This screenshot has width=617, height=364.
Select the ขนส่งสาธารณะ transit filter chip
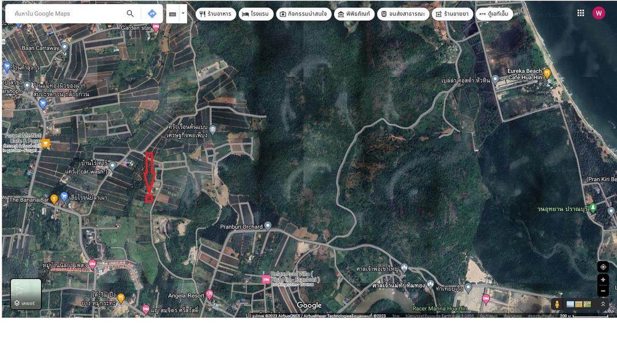pyautogui.click(x=404, y=14)
